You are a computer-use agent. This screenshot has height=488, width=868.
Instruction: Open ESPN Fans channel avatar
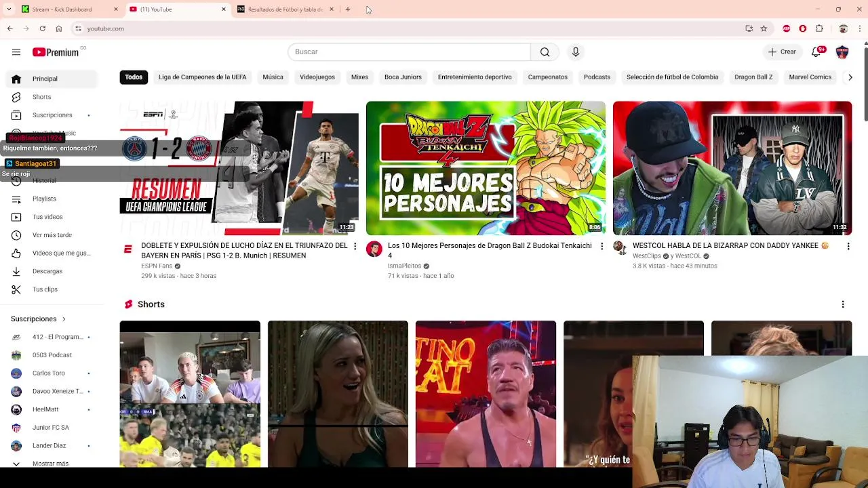[127, 249]
